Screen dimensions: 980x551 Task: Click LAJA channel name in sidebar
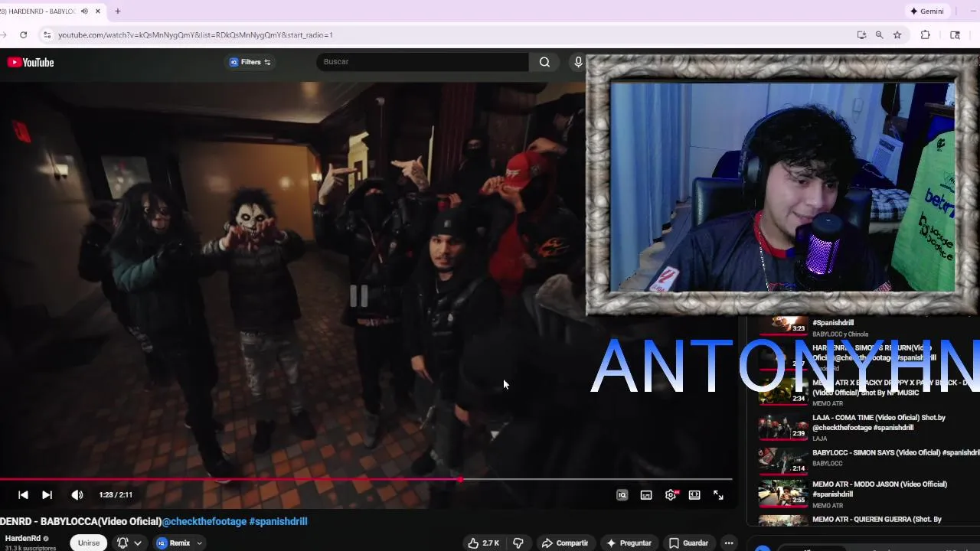pos(819,439)
